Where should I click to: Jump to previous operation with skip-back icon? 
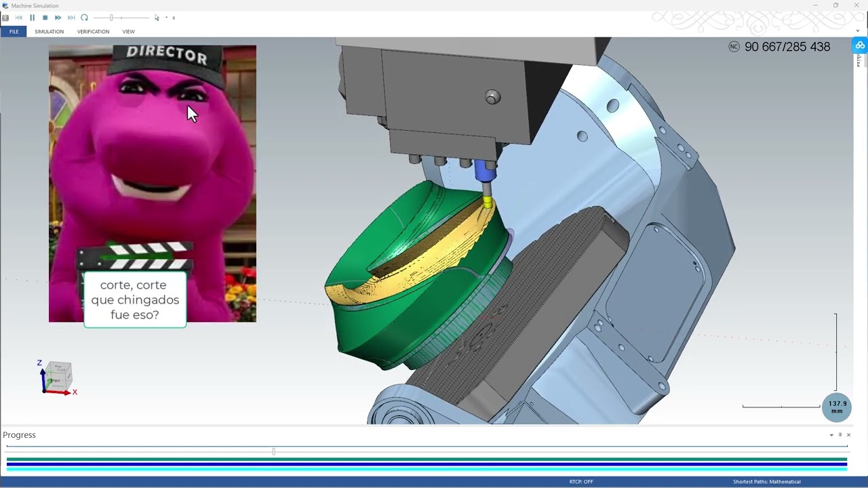tap(19, 18)
